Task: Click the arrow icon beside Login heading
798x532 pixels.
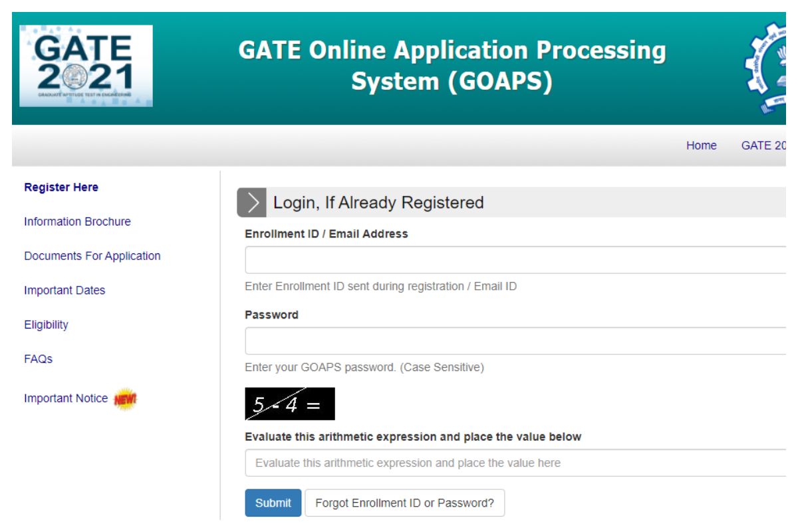Action: (251, 203)
